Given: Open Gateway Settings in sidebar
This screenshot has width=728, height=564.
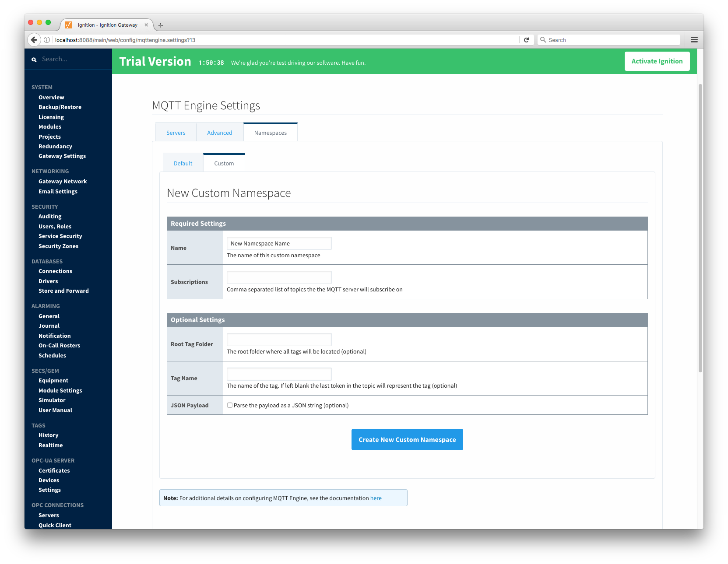Looking at the screenshot, I should pyautogui.click(x=62, y=156).
